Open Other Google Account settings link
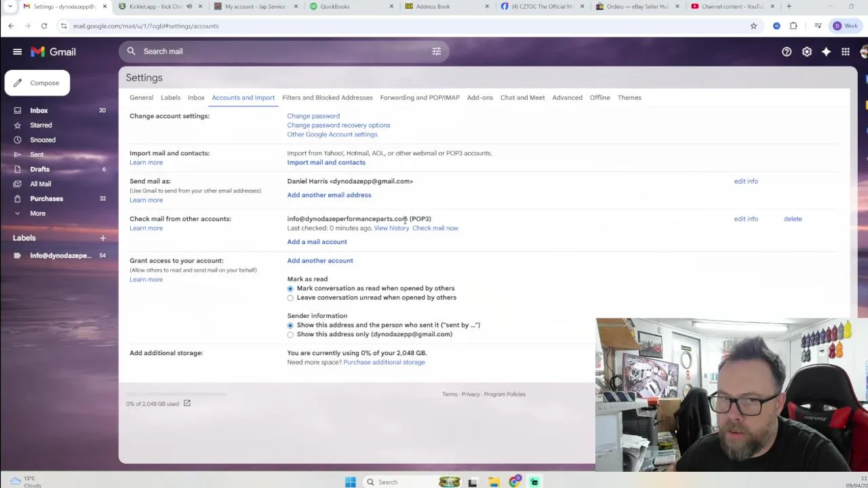868x488 pixels. pos(332,134)
